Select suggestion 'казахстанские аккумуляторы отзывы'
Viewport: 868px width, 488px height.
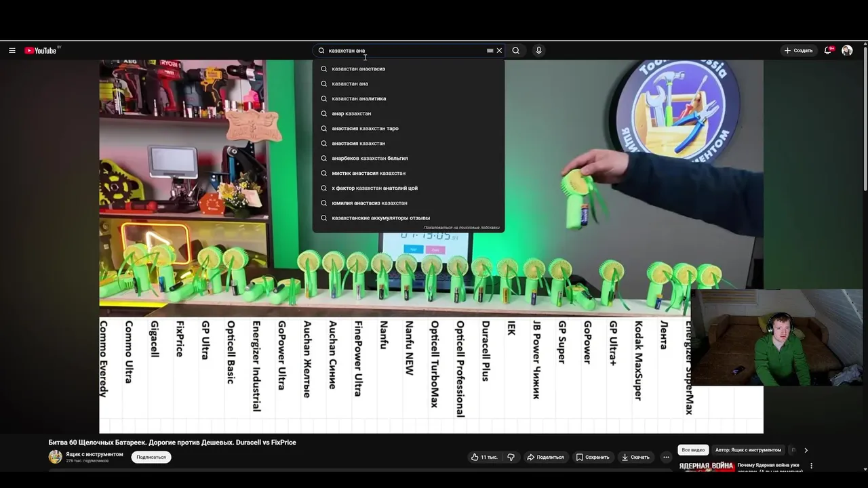point(408,218)
